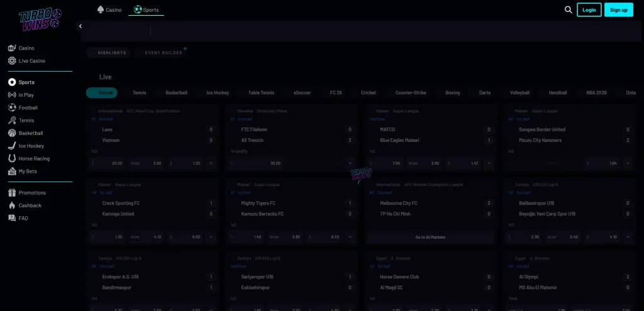Bet on the Laos–Vietnam draw at 3.80
Image resolution: width=644 pixels, height=311 pixels.
tap(146, 163)
